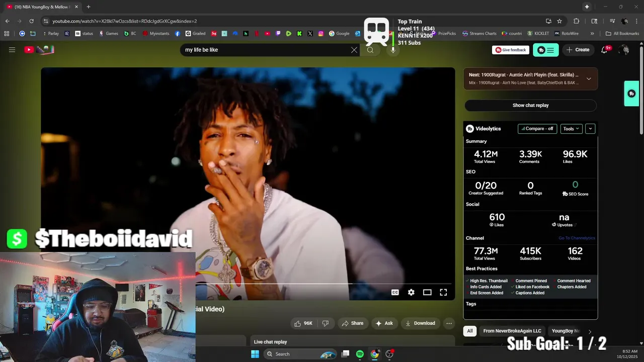Open site information icon in address bar
Viewport: 644px width, 362px height.
click(46, 21)
